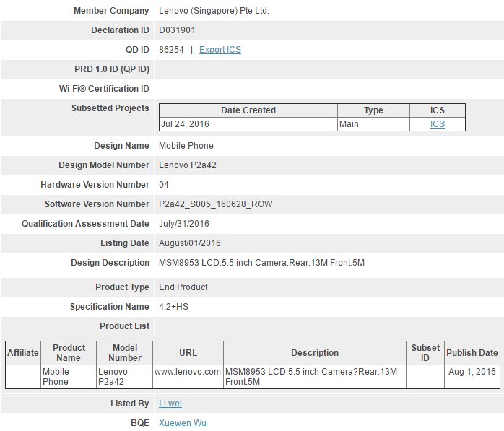Open the ICS link under Subsetted Projects

(x=438, y=124)
